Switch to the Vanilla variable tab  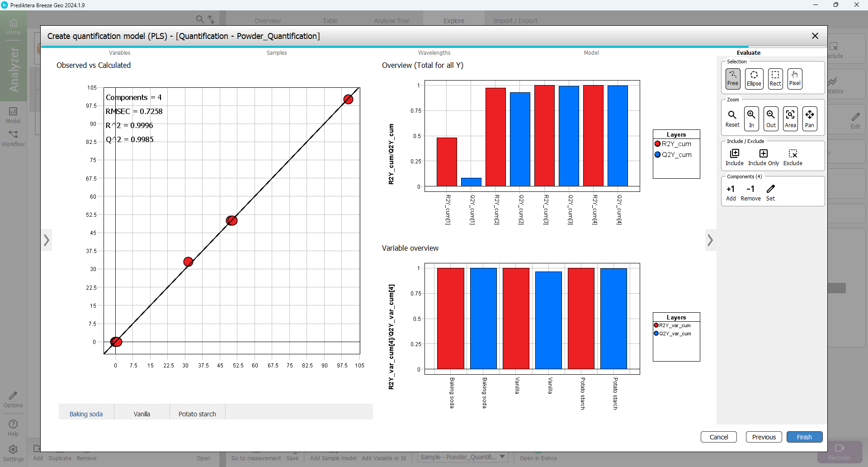pyautogui.click(x=142, y=414)
